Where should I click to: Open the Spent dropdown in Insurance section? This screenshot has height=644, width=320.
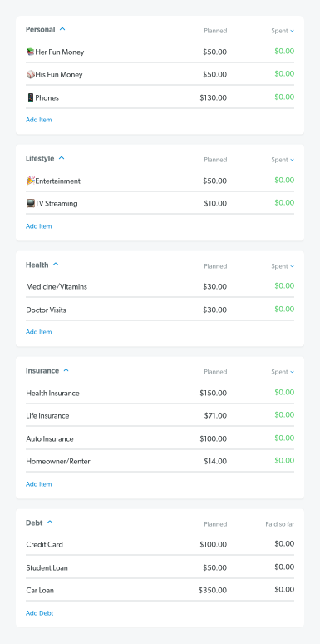283,372
